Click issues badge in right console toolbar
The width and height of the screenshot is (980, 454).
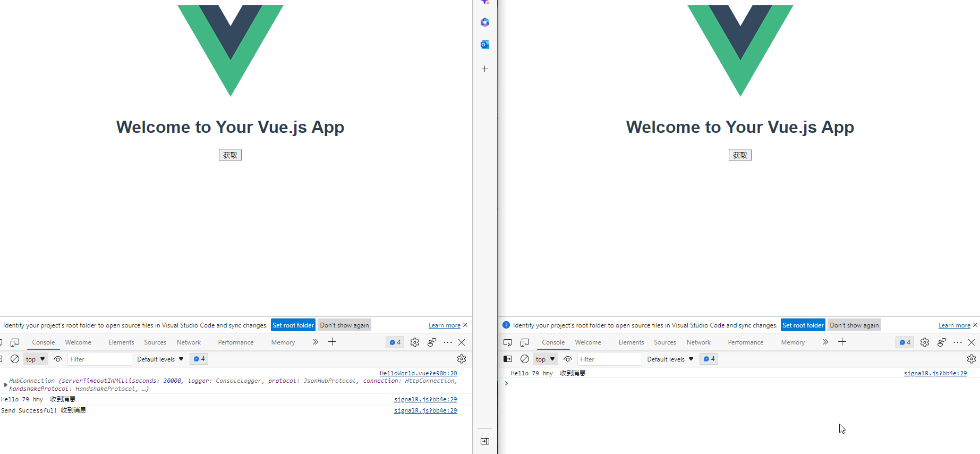(x=709, y=359)
